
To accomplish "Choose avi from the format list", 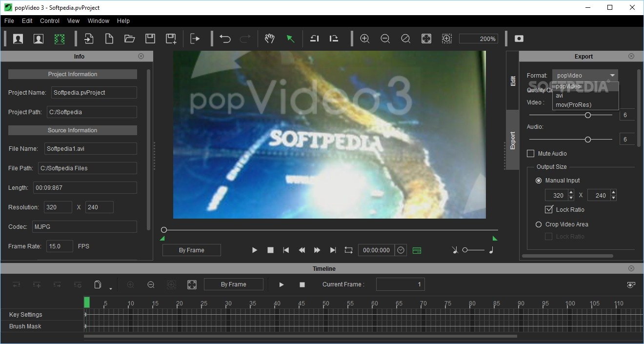I will (x=585, y=96).
